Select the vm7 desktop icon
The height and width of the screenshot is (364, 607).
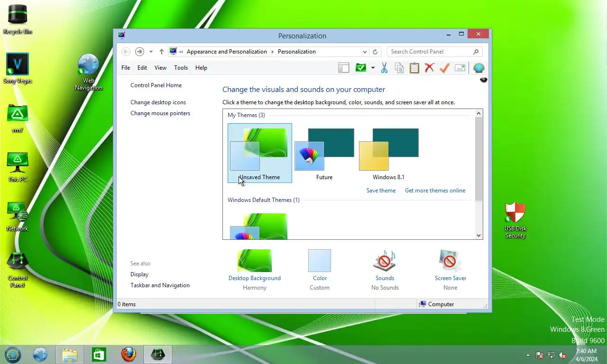click(x=18, y=118)
